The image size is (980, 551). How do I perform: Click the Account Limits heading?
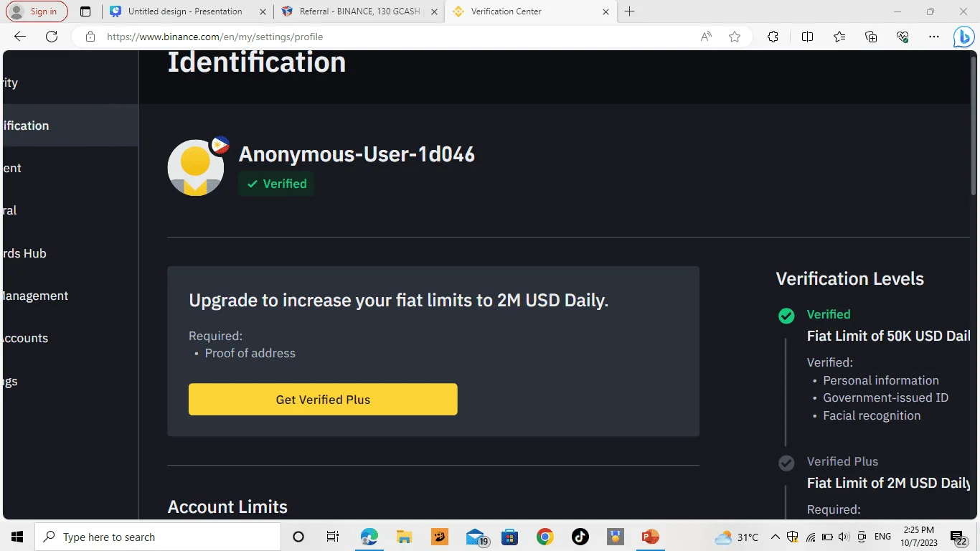tap(227, 507)
